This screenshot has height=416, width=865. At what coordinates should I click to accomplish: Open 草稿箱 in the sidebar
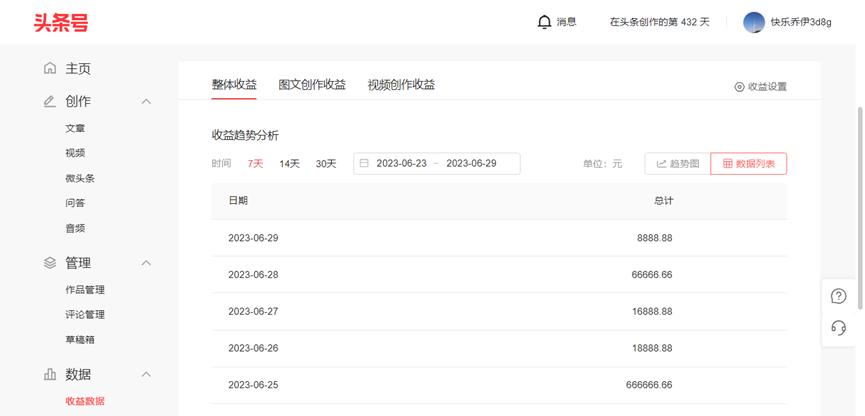(x=80, y=340)
